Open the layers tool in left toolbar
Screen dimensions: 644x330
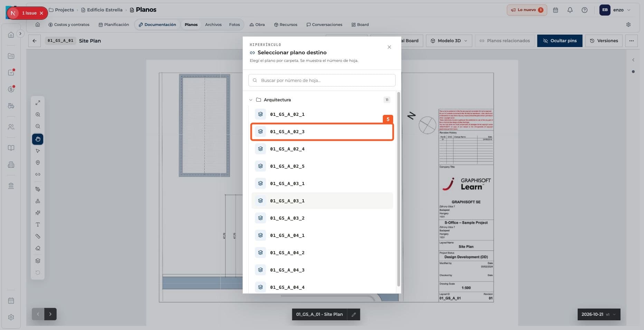(38, 261)
